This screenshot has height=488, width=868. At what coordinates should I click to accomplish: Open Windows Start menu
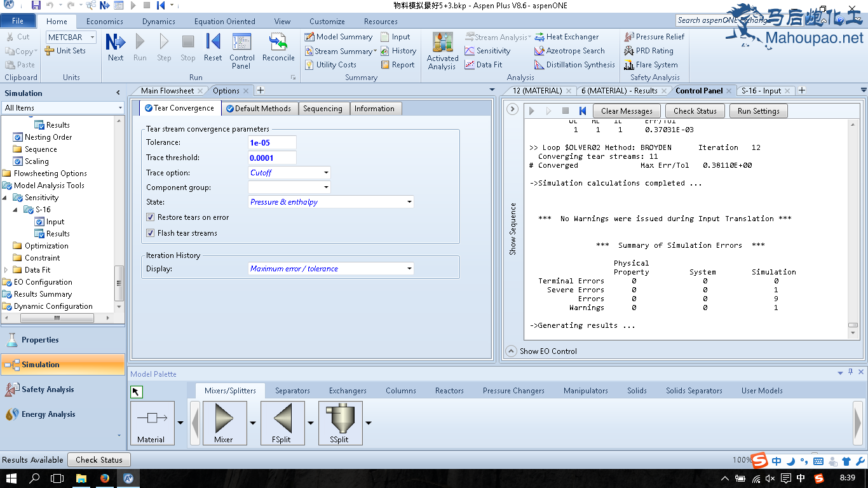pyautogui.click(x=11, y=478)
